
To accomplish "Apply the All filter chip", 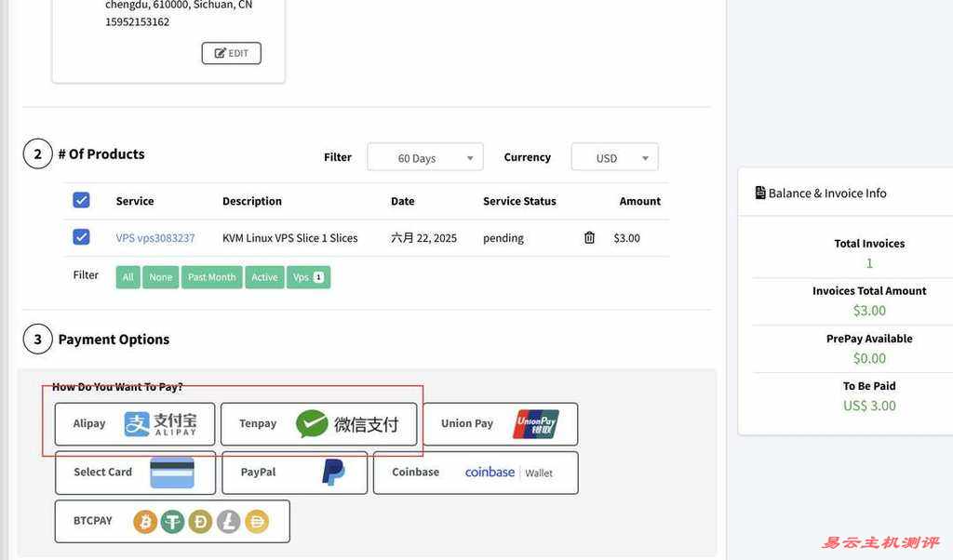I will click(128, 277).
